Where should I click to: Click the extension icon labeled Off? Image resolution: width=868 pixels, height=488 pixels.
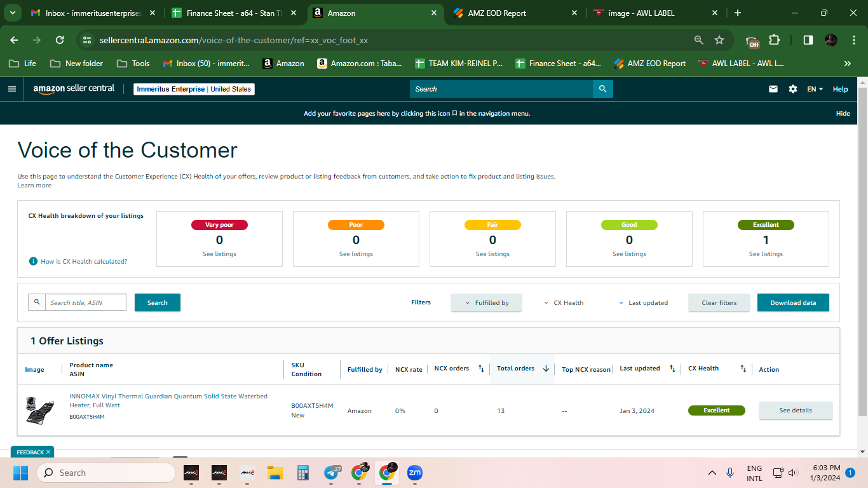pos(753,41)
